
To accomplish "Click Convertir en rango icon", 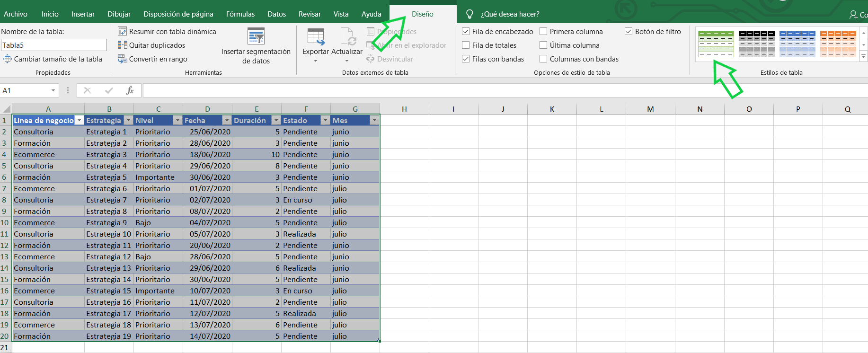I will (x=122, y=59).
